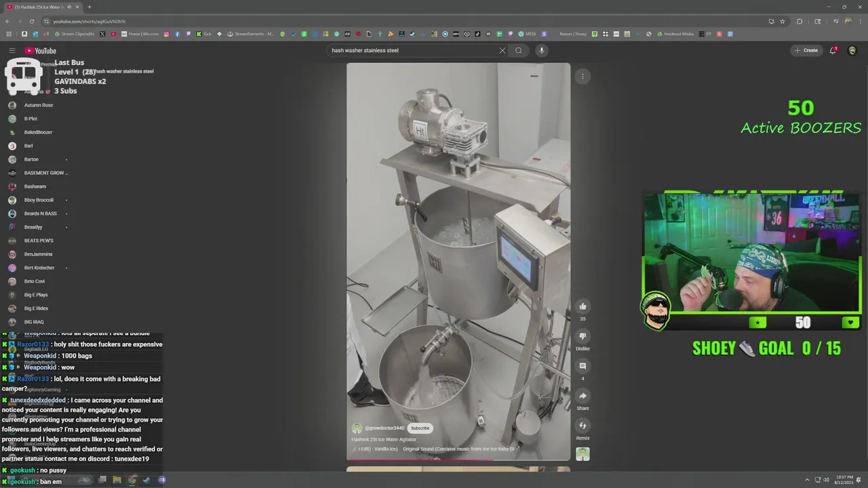Open Basharam subscription channel
868x488 pixels.
click(x=35, y=186)
